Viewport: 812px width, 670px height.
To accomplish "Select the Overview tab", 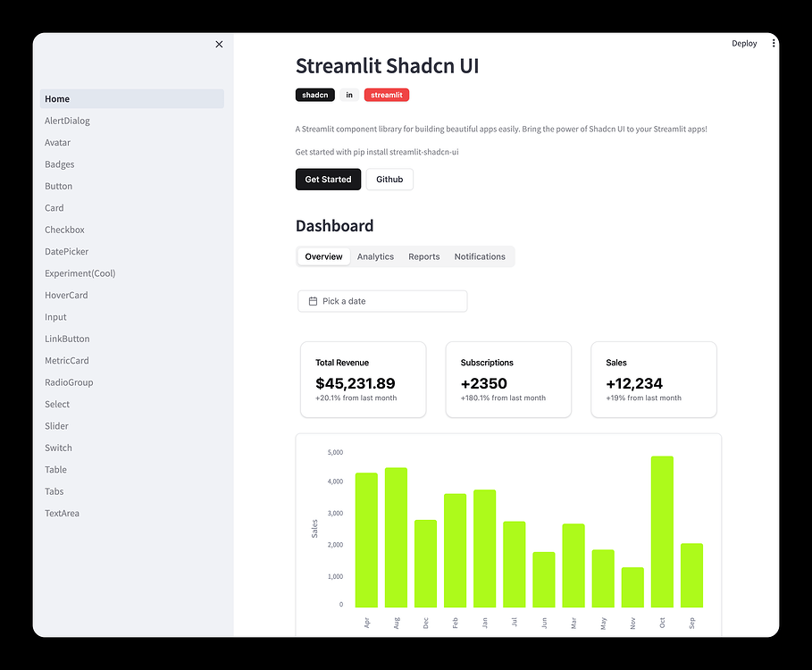I will pos(323,256).
